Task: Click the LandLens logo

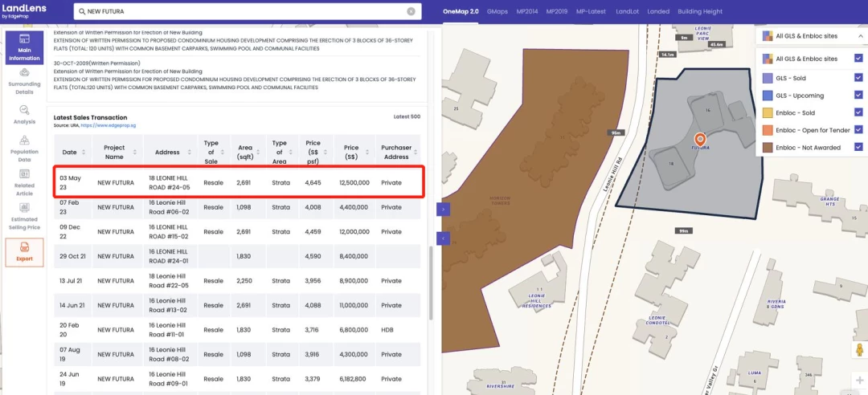Action: [x=23, y=10]
